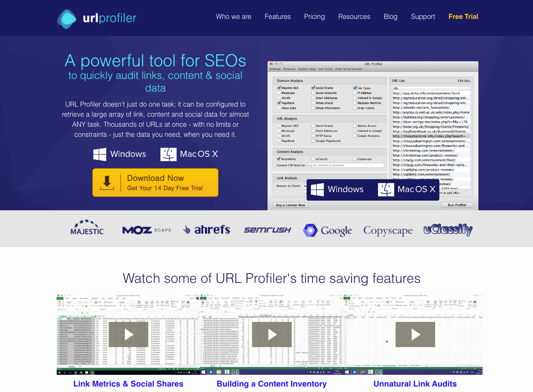This screenshot has width=533, height=392.
Task: Uncheck PageRank under Domain Analysis
Action: click(279, 103)
